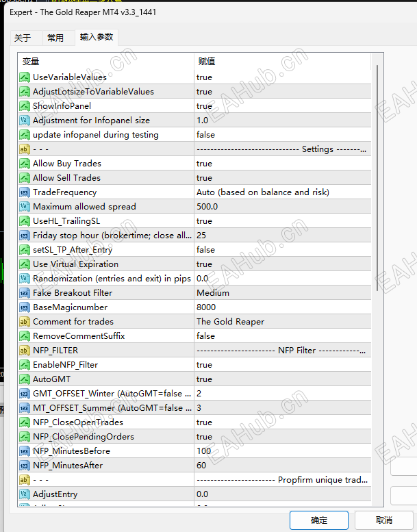Screen dimensions: 417x532
Task: Select the NFP_ClosePendingOrders variable name
Action: (84, 437)
